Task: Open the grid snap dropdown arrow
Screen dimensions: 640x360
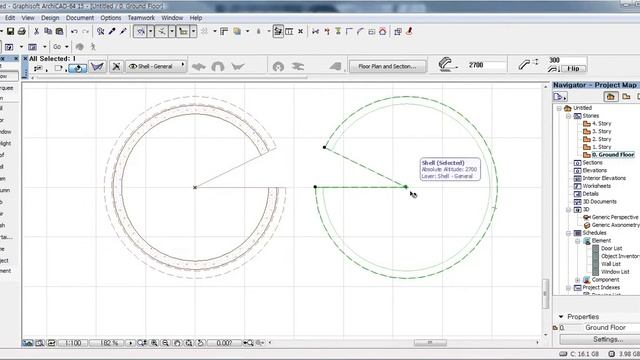Action: pyautogui.click(x=193, y=31)
